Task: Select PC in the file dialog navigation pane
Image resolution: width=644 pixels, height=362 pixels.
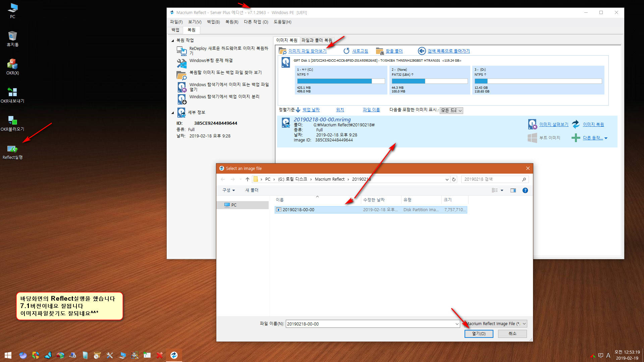Action: [x=243, y=205]
